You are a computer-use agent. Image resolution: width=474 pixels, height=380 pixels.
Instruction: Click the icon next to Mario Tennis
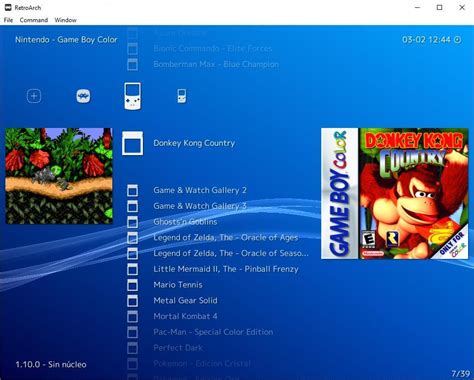[x=132, y=285]
